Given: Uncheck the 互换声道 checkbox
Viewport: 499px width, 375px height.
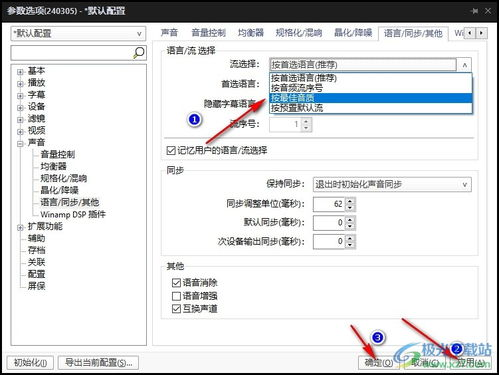Looking at the screenshot, I should click(x=176, y=309).
